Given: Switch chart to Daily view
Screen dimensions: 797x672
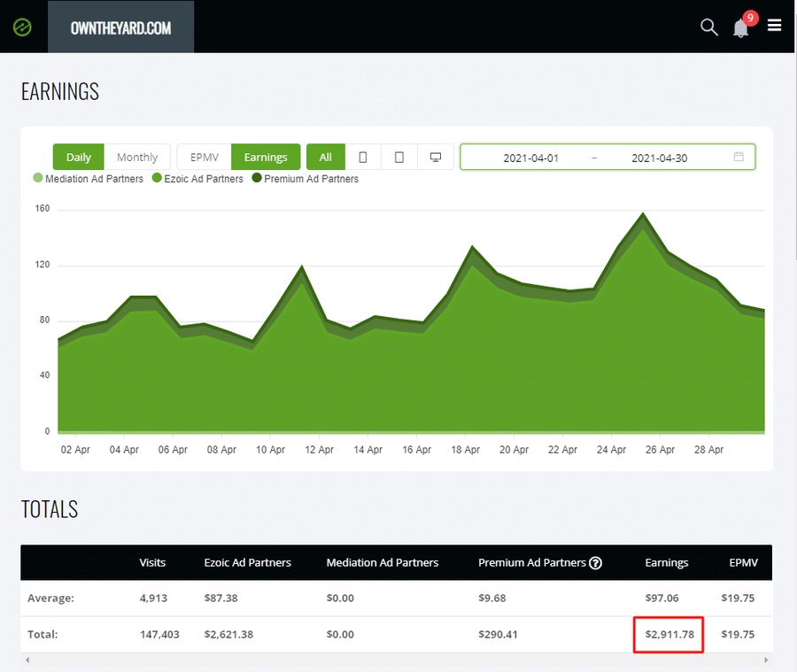Looking at the screenshot, I should click(78, 157).
